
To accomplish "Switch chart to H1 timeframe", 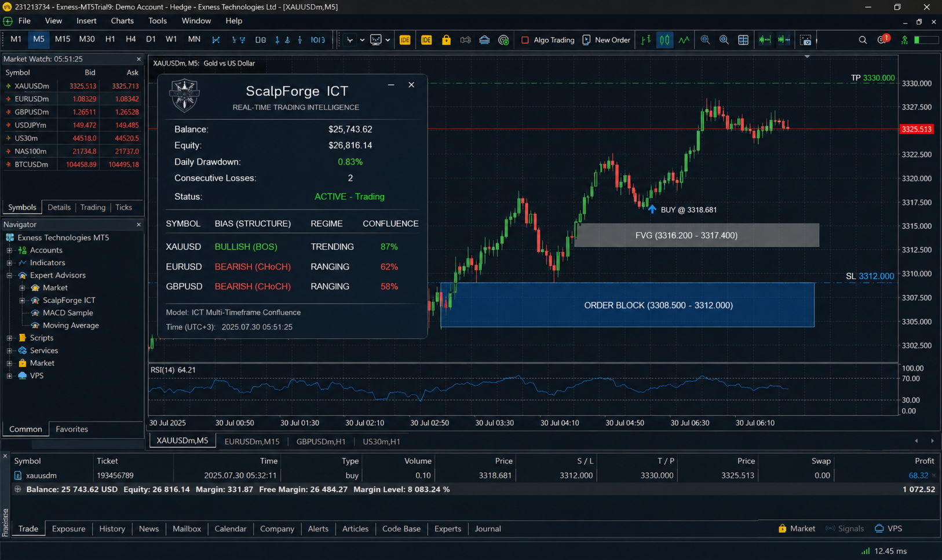I will 110,39.
